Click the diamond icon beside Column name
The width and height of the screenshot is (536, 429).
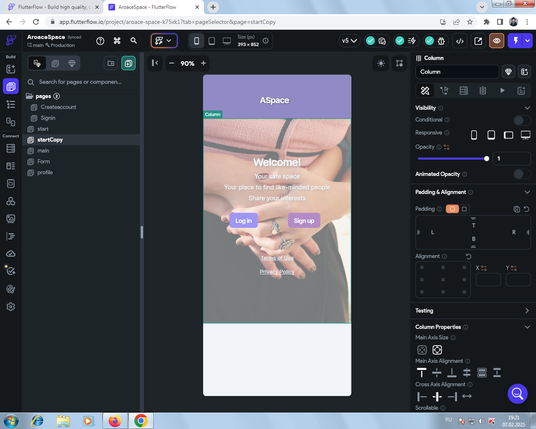tap(508, 72)
